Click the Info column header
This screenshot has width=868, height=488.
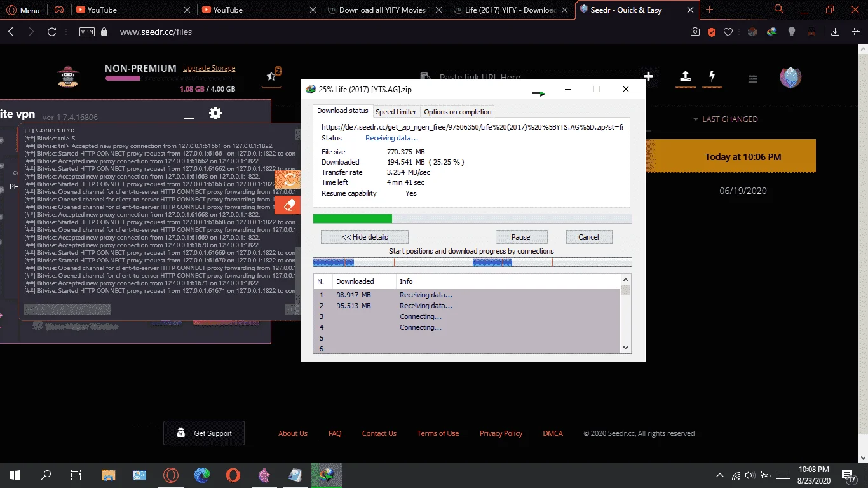point(506,281)
